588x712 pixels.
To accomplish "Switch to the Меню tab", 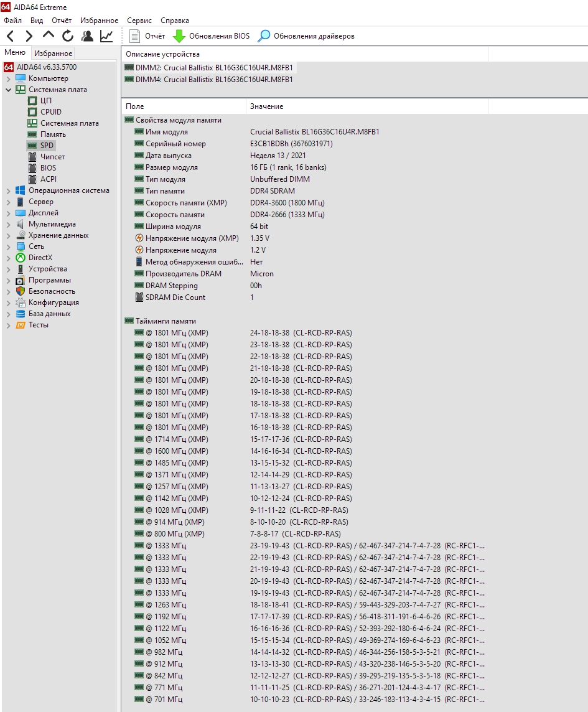I will coord(15,53).
